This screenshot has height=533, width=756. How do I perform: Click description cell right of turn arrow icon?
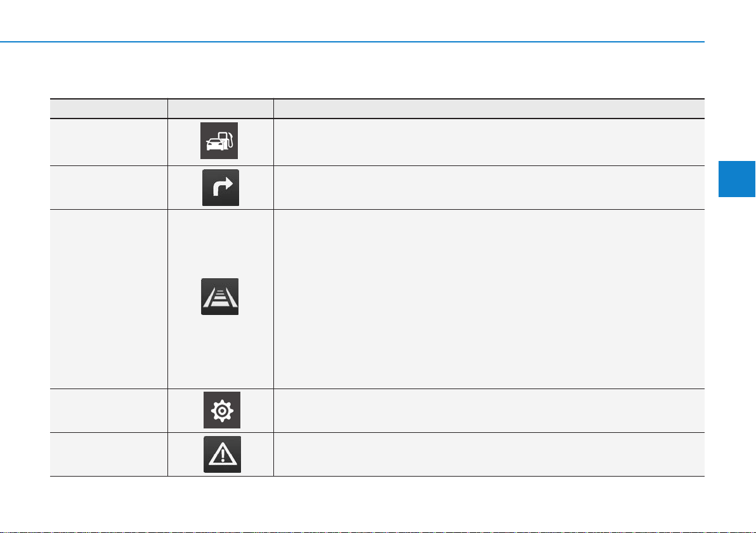coord(488,188)
